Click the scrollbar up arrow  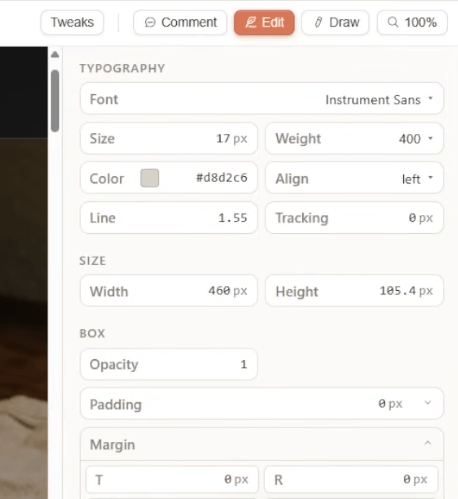(x=55, y=55)
